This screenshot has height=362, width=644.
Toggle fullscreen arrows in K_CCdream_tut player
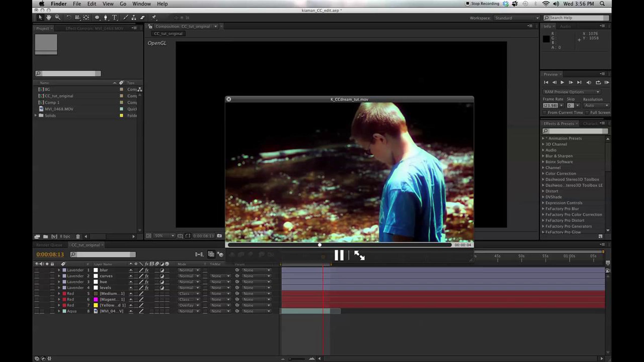pos(359,255)
